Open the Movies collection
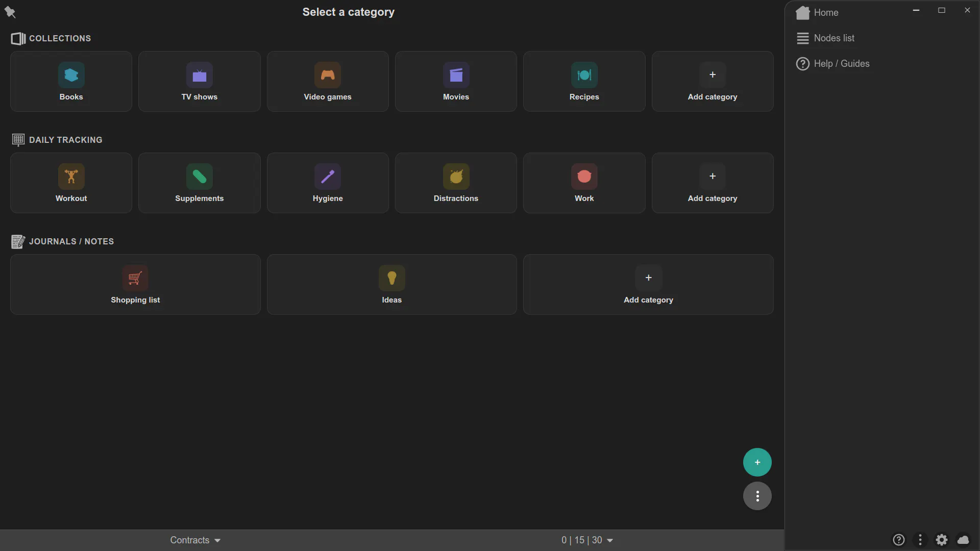This screenshot has height=551, width=980. tap(456, 81)
